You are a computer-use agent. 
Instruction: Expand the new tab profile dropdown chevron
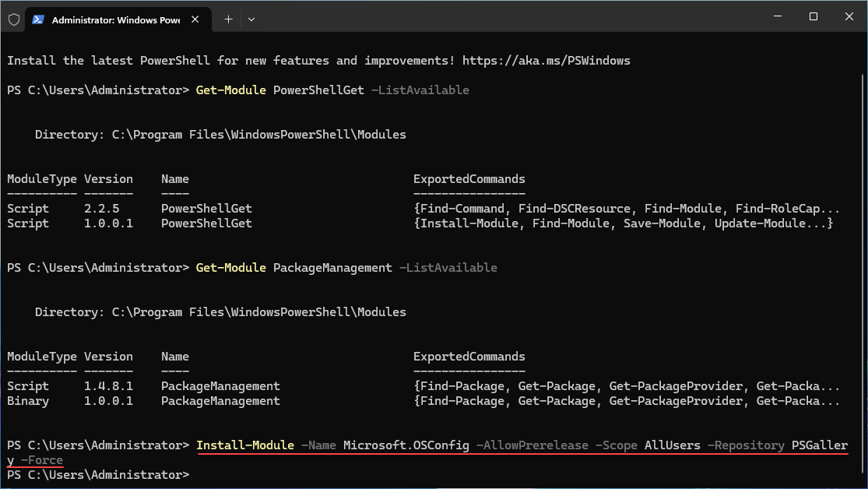click(251, 19)
